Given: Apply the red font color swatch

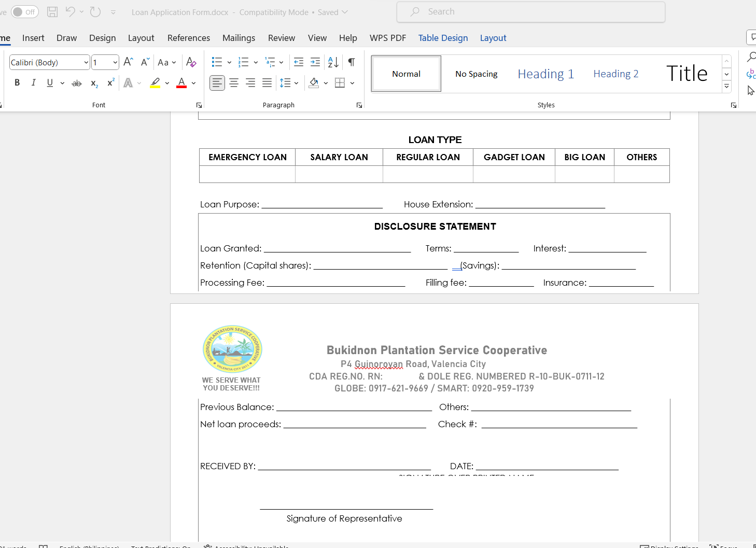Looking at the screenshot, I should point(181,83).
